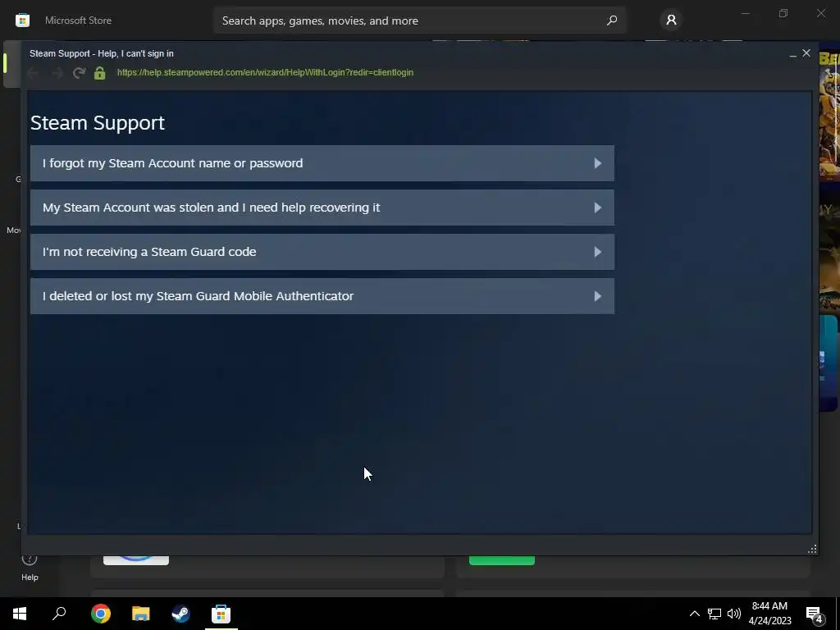
Task: Click the Microsoft Store search box
Action: point(419,21)
